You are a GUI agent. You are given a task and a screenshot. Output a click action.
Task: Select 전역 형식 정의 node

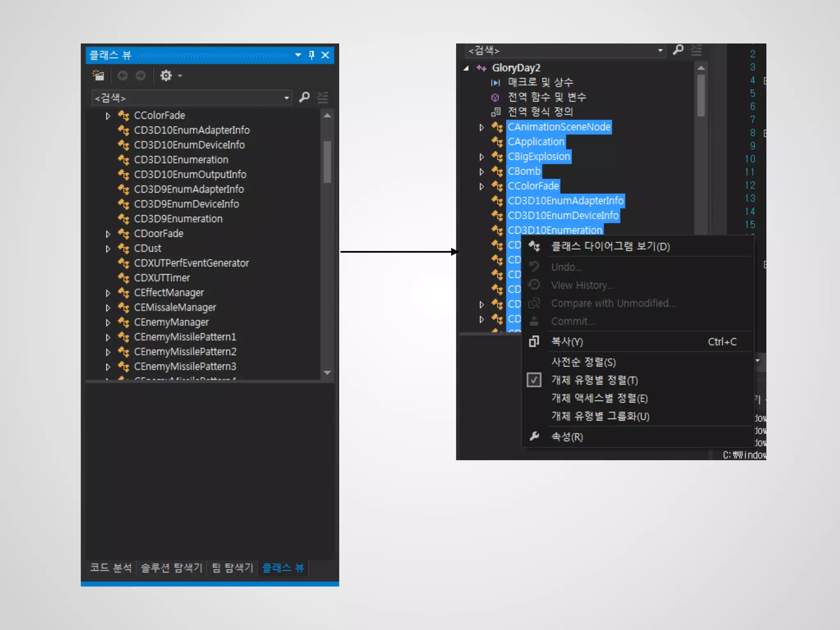pyautogui.click(x=540, y=112)
